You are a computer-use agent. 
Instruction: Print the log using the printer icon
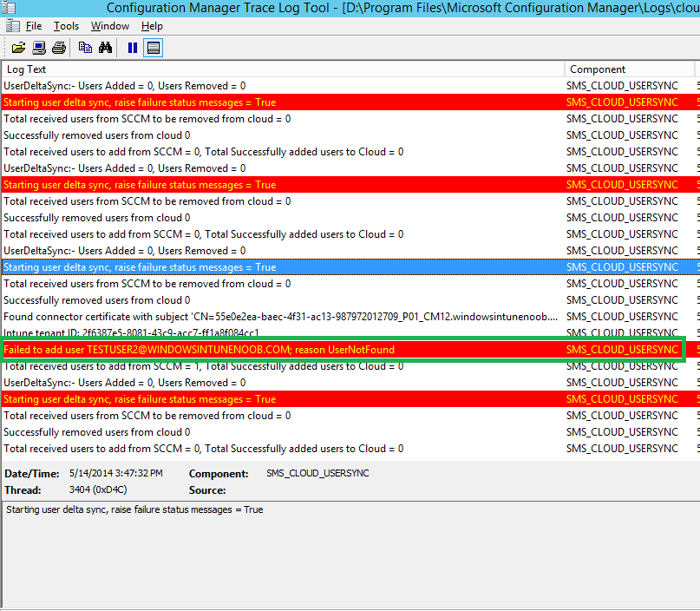59,48
